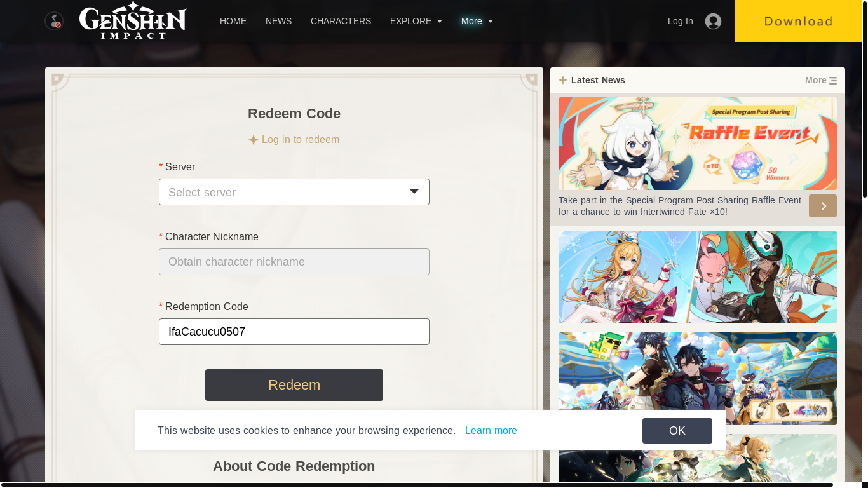Open More latest news link
This screenshot has height=488, width=868.
point(821,80)
